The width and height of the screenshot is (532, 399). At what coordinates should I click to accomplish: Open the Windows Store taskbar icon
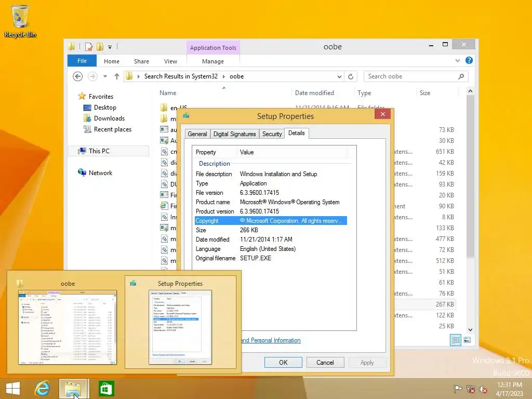tap(106, 389)
